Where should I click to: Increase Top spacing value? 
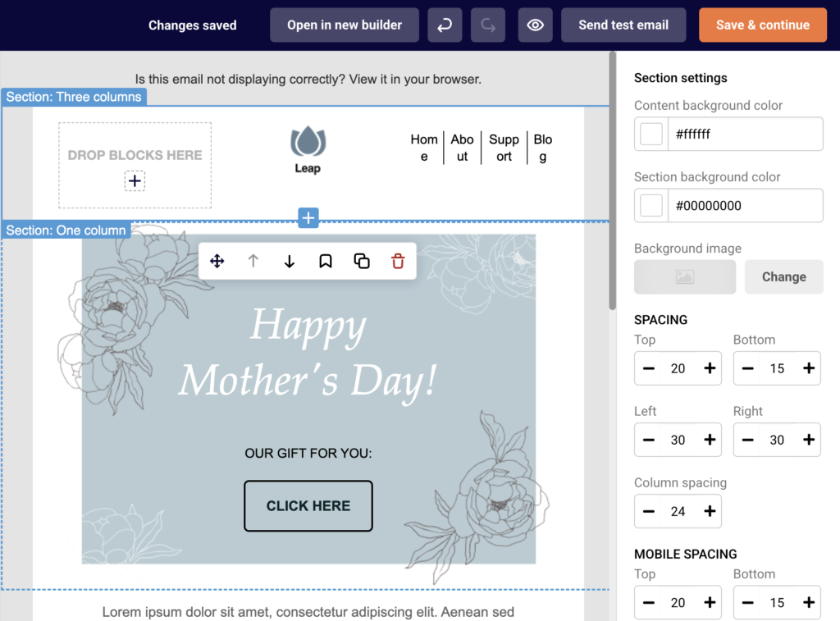[x=710, y=368]
